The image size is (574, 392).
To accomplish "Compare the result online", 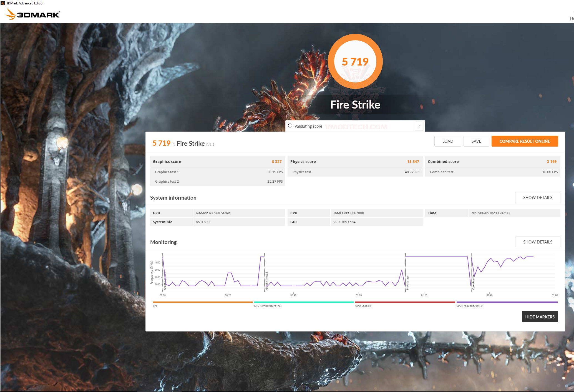I will click(524, 141).
